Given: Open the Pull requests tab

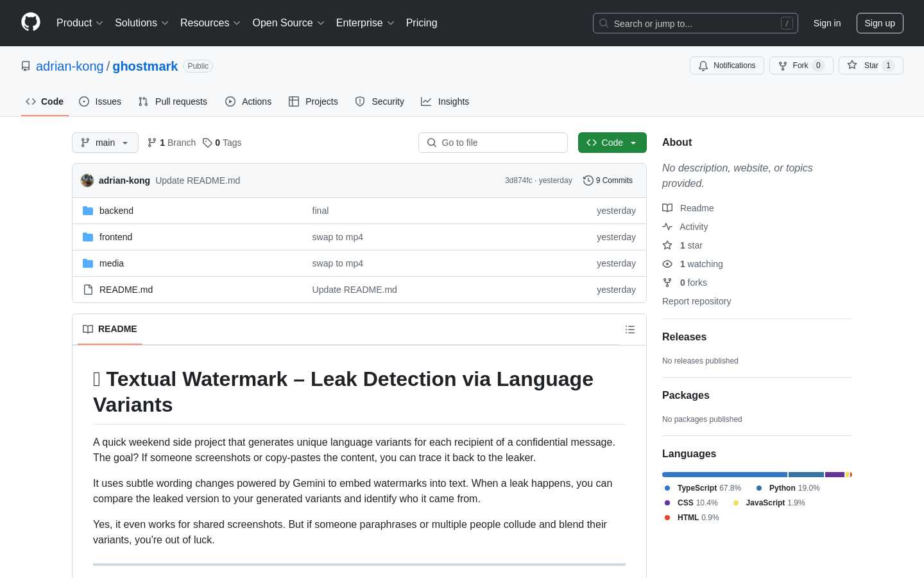Looking at the screenshot, I should (173, 101).
